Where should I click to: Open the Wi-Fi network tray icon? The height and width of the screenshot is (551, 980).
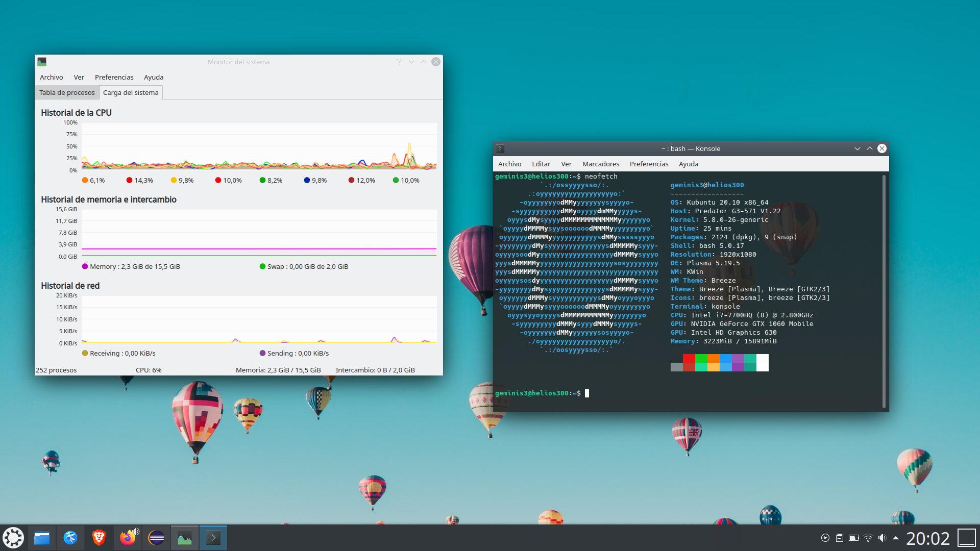click(868, 538)
